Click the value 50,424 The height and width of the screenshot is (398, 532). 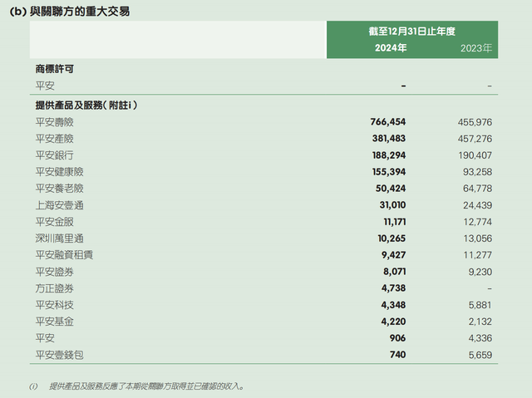[391, 189]
